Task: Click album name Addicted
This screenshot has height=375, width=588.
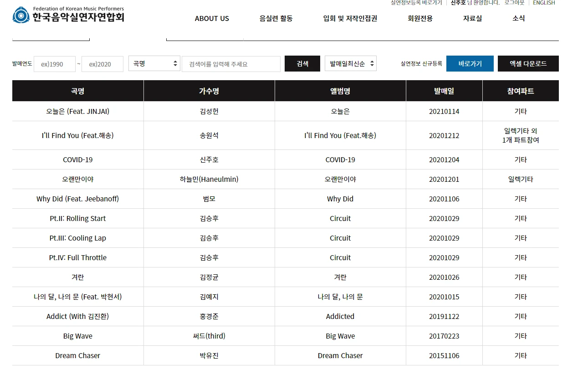Action: pos(340,316)
